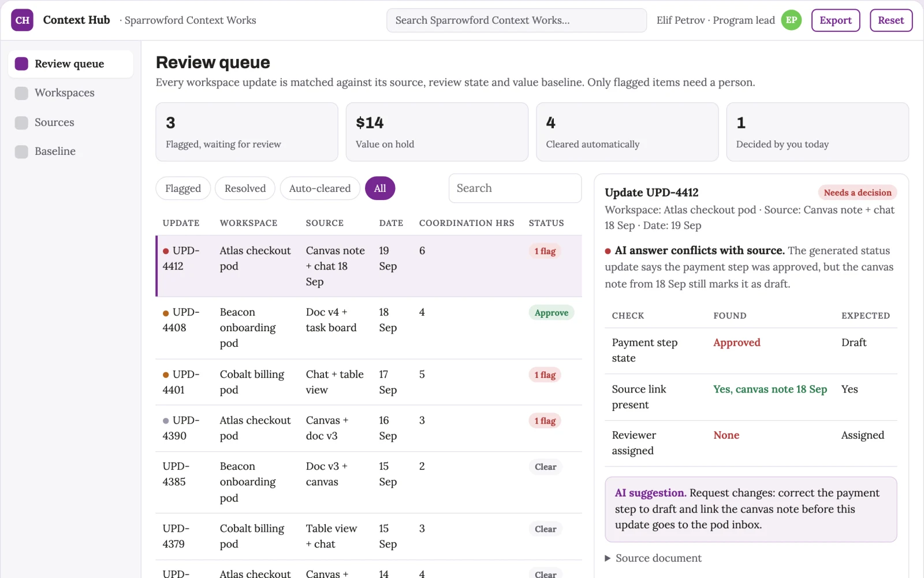This screenshot has width=924, height=578.
Task: Open the Decided by you today card
Action: point(818,132)
